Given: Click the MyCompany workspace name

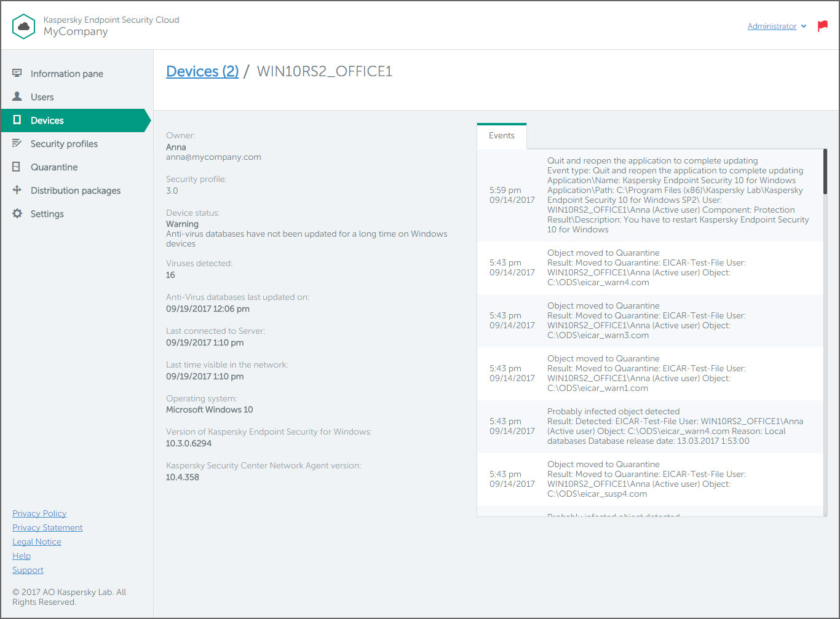Looking at the screenshot, I should [76, 32].
